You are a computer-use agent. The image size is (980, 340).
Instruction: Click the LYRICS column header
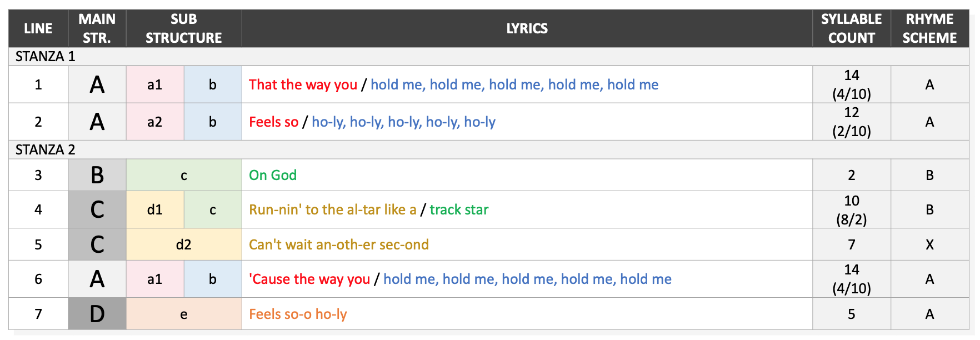[527, 28]
